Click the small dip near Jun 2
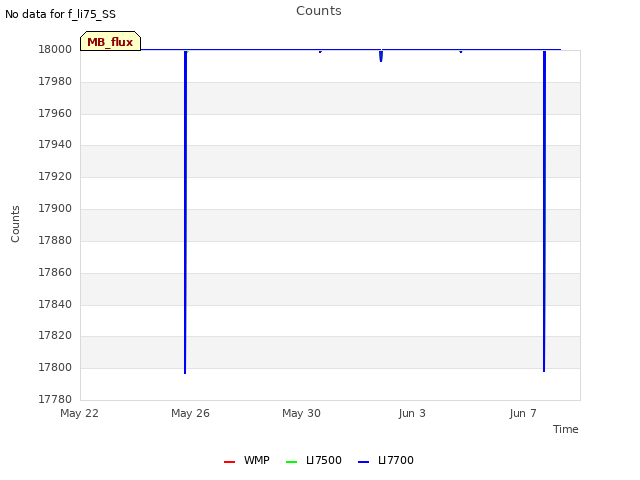This screenshot has width=640, height=480. [381, 56]
